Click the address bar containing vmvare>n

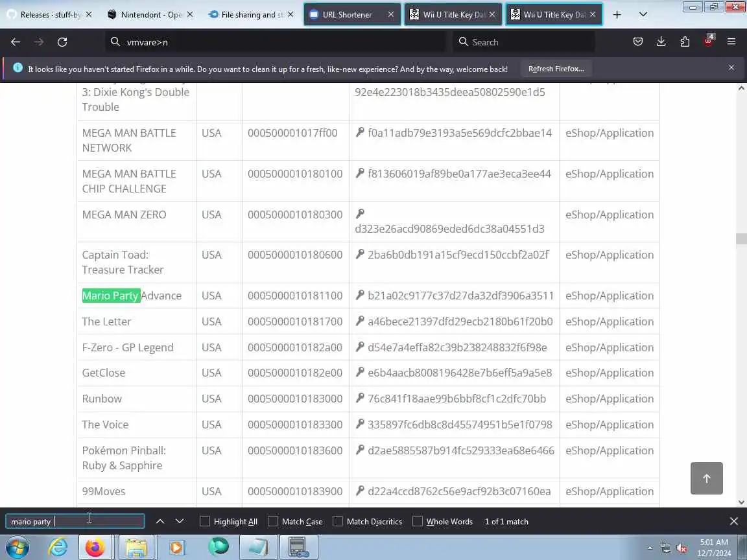[x=276, y=42]
